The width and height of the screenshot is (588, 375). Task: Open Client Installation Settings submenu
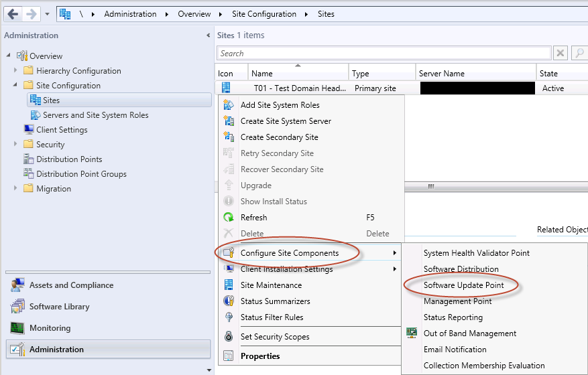[x=310, y=269]
